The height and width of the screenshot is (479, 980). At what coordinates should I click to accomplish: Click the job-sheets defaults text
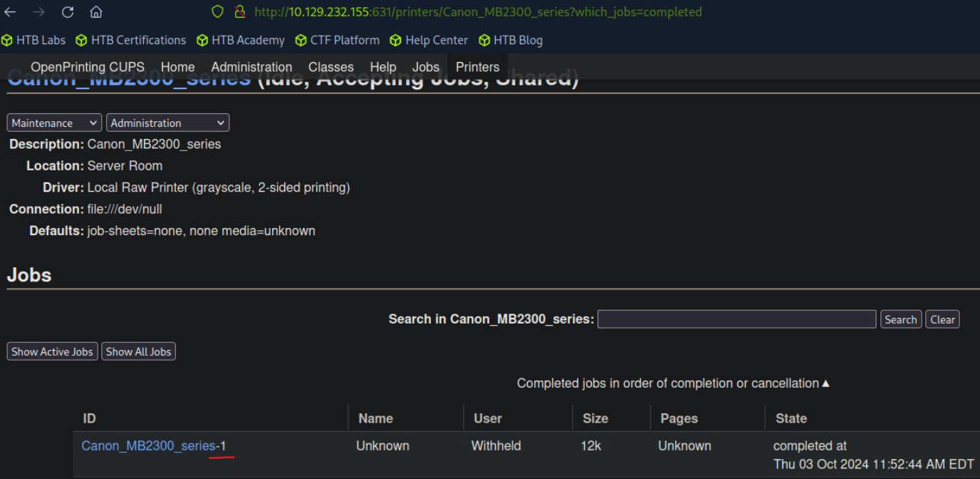point(201,231)
